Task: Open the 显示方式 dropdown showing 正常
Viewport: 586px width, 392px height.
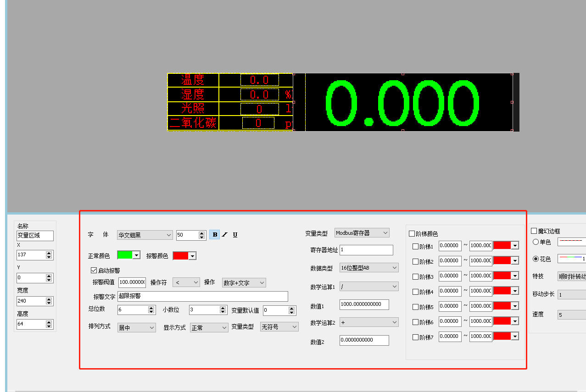Action: pyautogui.click(x=209, y=327)
